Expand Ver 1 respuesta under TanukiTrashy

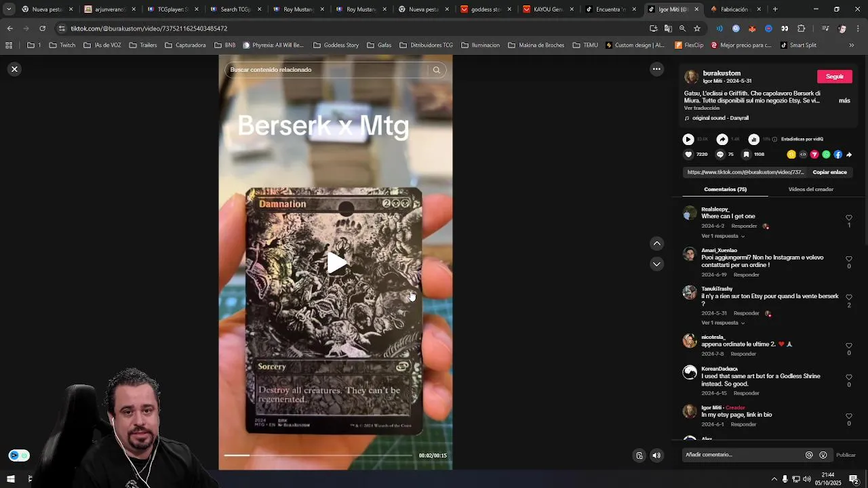click(723, 323)
